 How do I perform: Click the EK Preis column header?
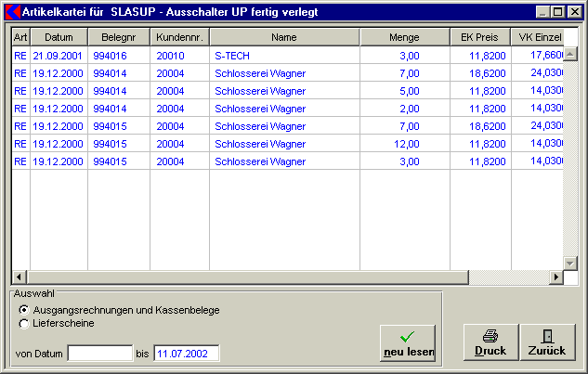tap(478, 37)
